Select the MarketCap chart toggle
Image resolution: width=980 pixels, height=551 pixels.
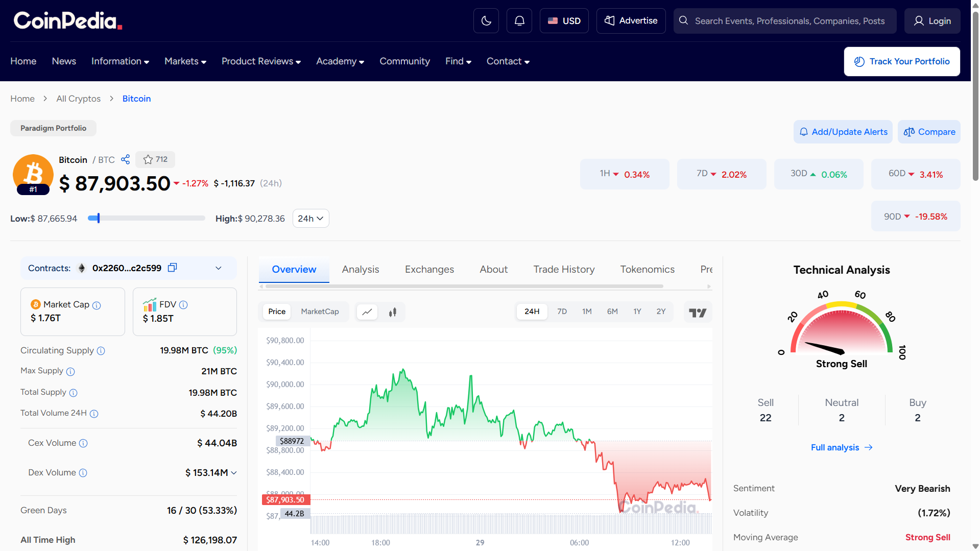tap(320, 312)
